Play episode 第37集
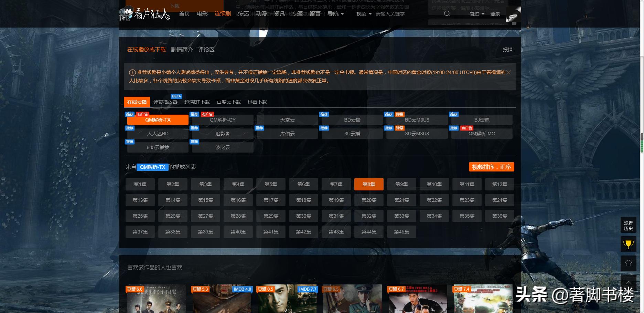 pos(140,232)
